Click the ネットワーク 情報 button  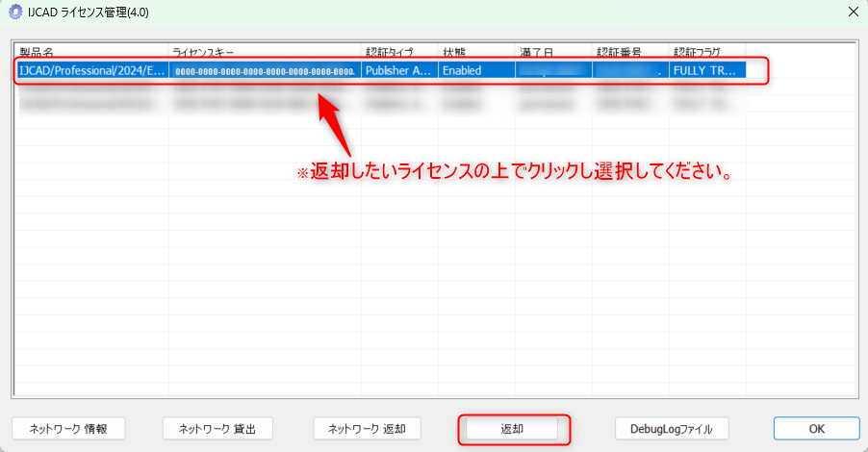68,429
